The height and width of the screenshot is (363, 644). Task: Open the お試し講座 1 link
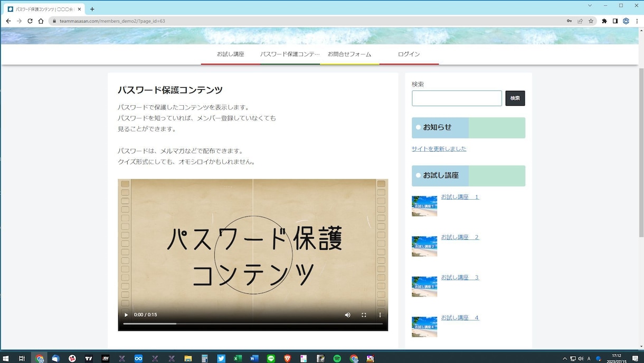coord(460,197)
